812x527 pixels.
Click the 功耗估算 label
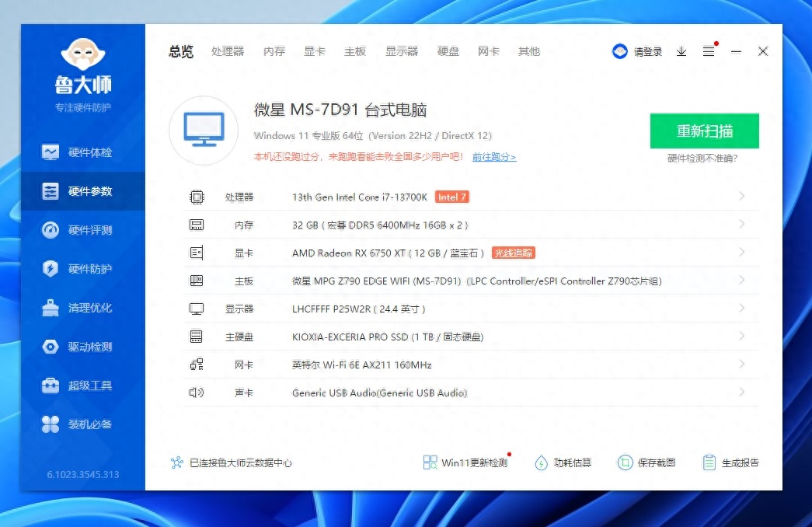pyautogui.click(x=572, y=462)
